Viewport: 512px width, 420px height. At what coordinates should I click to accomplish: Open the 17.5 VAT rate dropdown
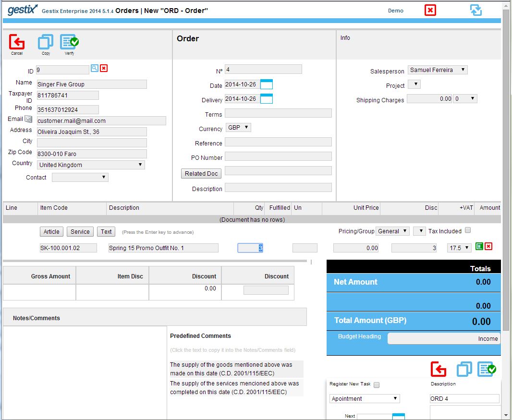[460, 248]
